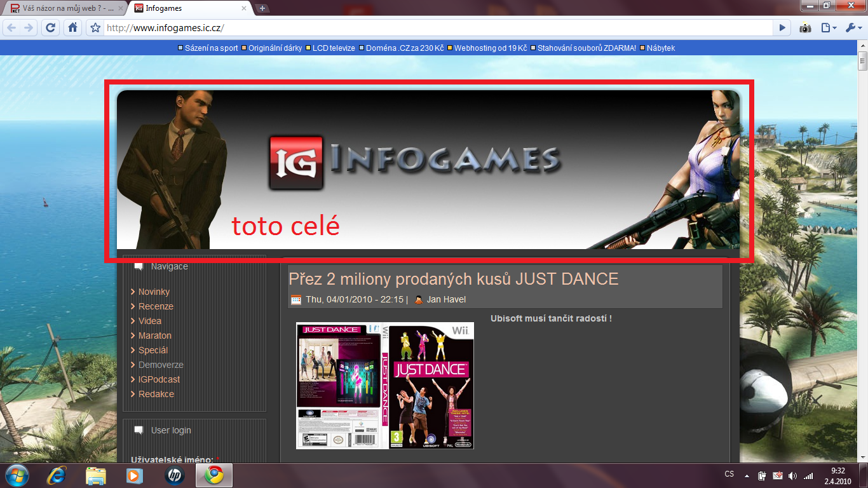Reload the Infogames page
The image size is (868, 488).
pos(51,28)
